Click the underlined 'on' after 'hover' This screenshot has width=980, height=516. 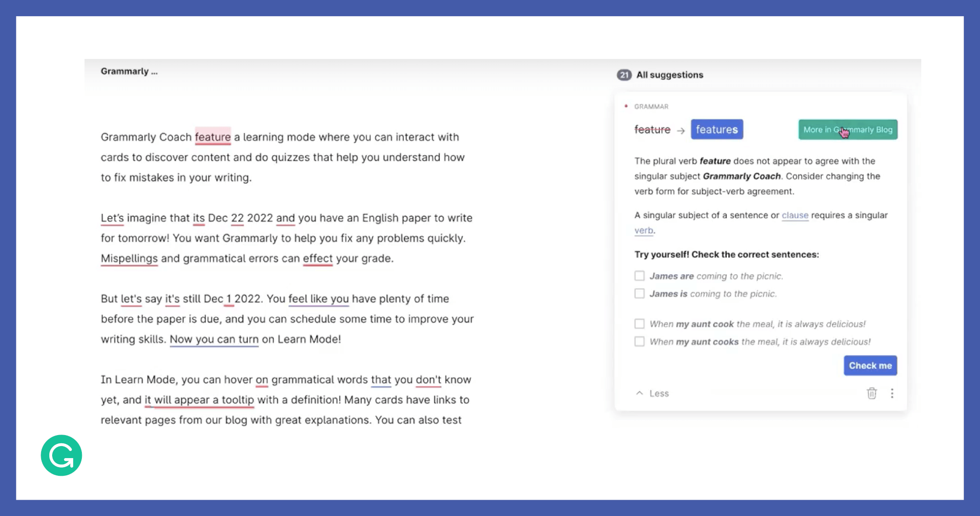point(262,380)
